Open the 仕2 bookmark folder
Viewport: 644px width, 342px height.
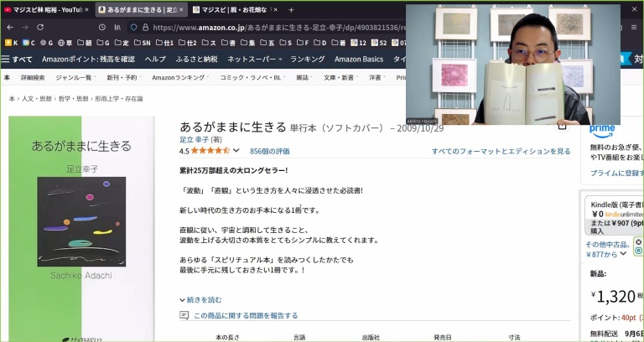coord(187,43)
